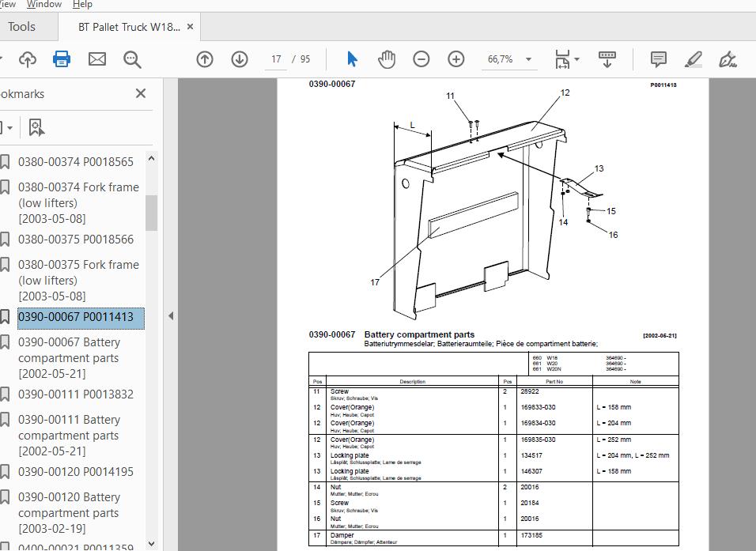
Task: Click part number 169833-030 in table
Action: [538, 407]
